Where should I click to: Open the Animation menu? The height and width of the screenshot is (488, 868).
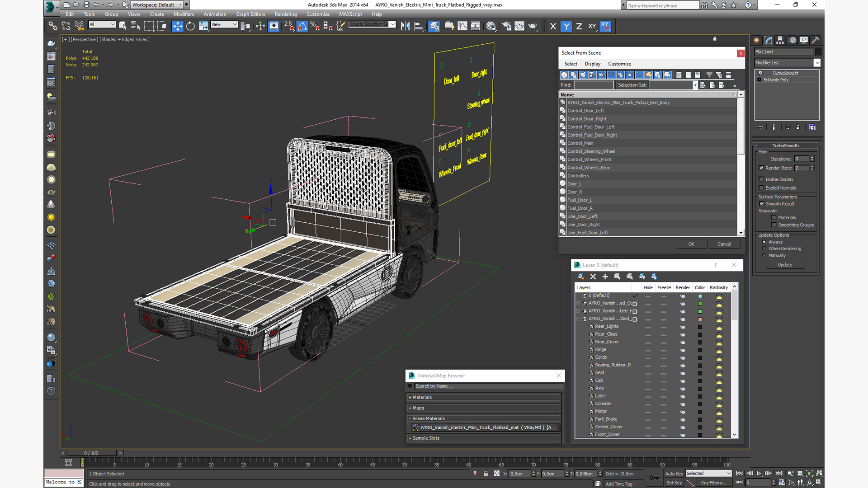tap(215, 14)
